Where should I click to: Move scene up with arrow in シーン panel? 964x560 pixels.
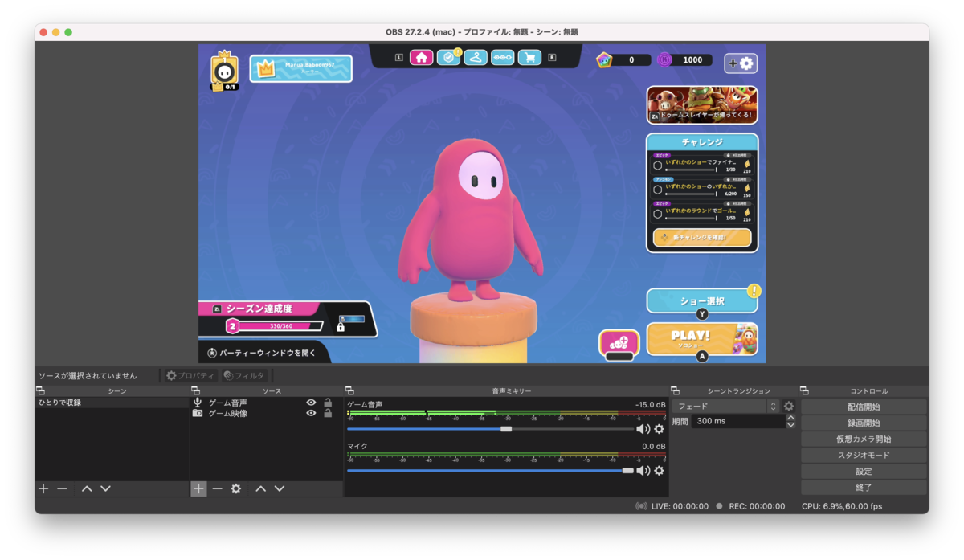pos(87,488)
